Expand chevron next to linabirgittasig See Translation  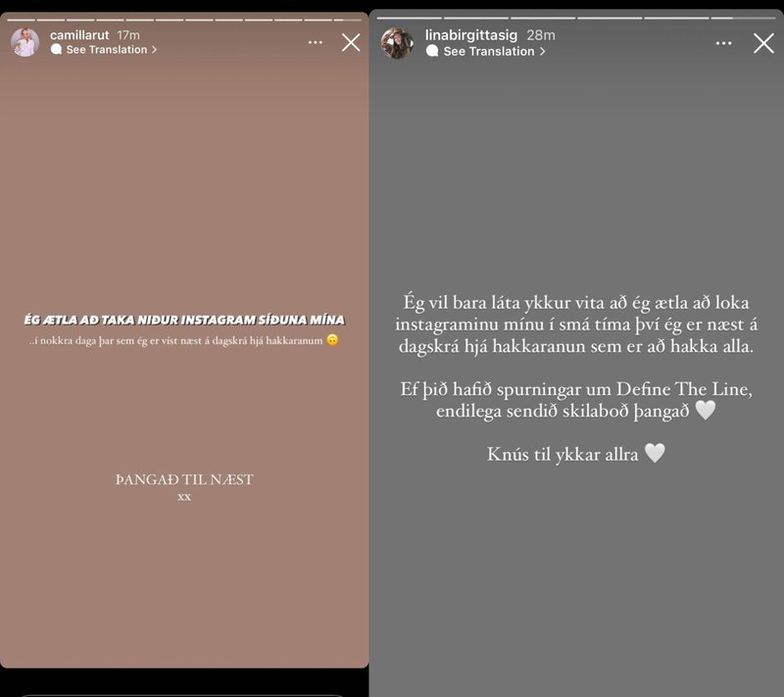pyautogui.click(x=543, y=51)
